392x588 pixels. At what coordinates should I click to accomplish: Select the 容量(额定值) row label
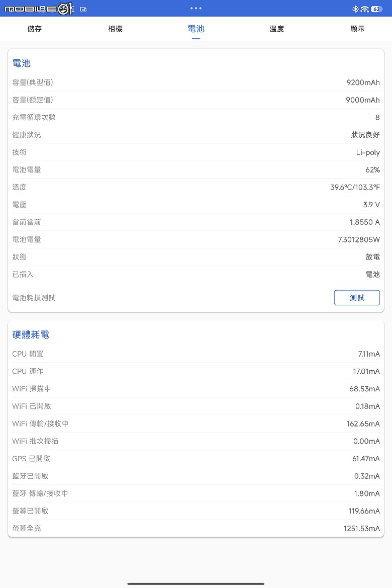pos(33,100)
